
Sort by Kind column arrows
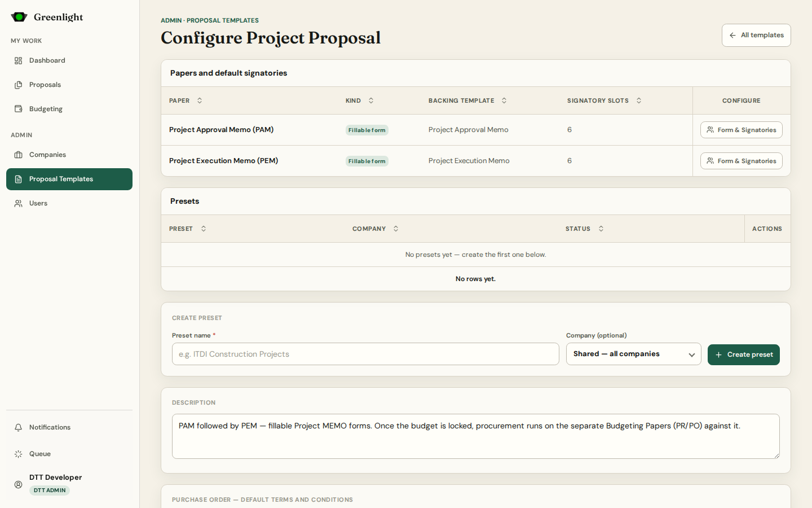[371, 100]
